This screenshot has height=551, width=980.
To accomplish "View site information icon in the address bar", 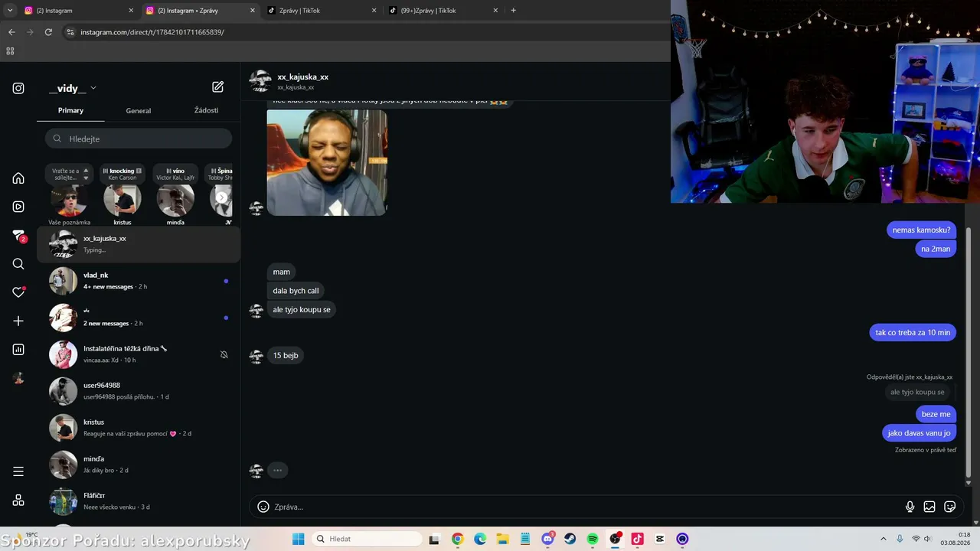I will [70, 32].
